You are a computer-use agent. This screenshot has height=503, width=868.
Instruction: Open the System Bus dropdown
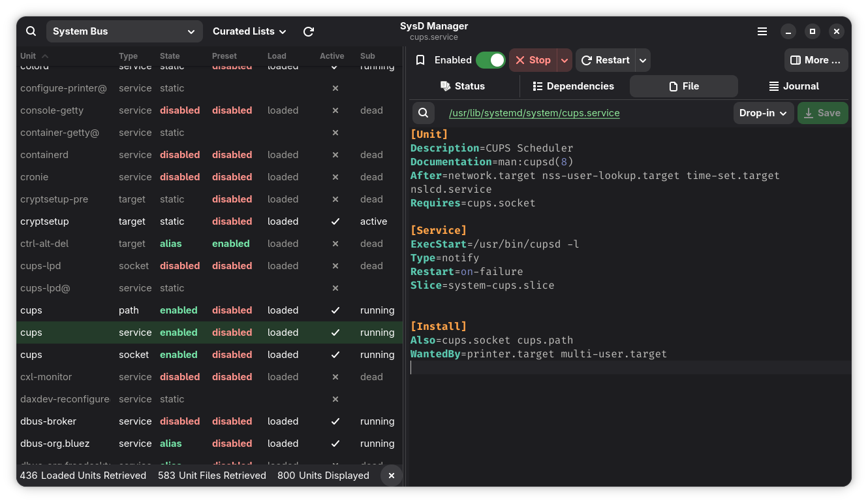coord(125,31)
